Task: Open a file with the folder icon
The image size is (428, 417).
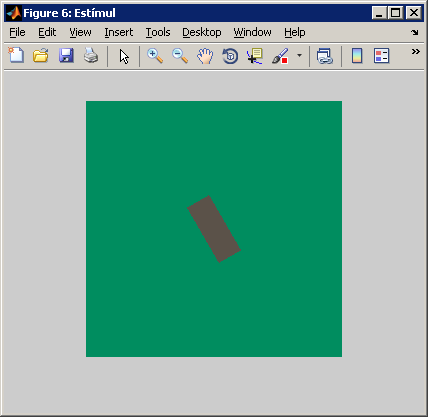Action: point(41,55)
